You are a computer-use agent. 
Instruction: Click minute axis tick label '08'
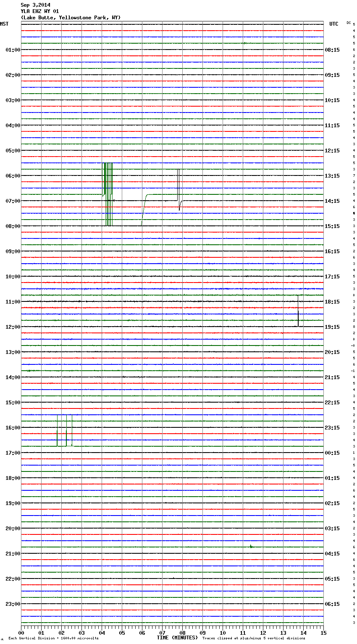click(182, 633)
